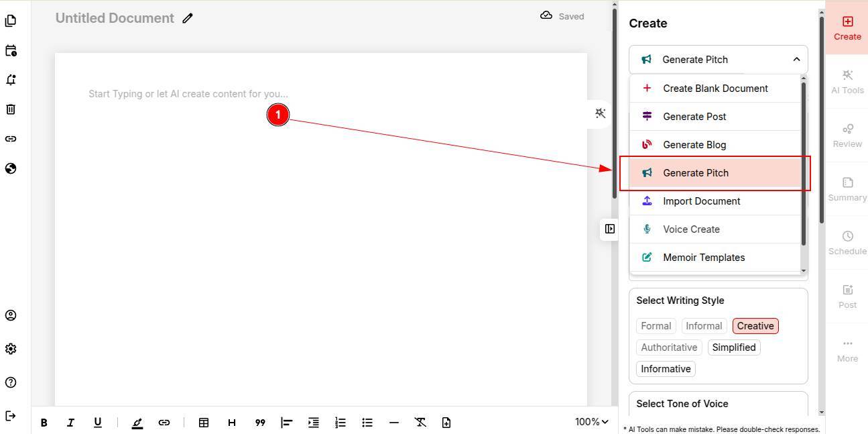The image size is (868, 434).
Task: Click the AI magic wand icon beside editor
Action: 601,113
